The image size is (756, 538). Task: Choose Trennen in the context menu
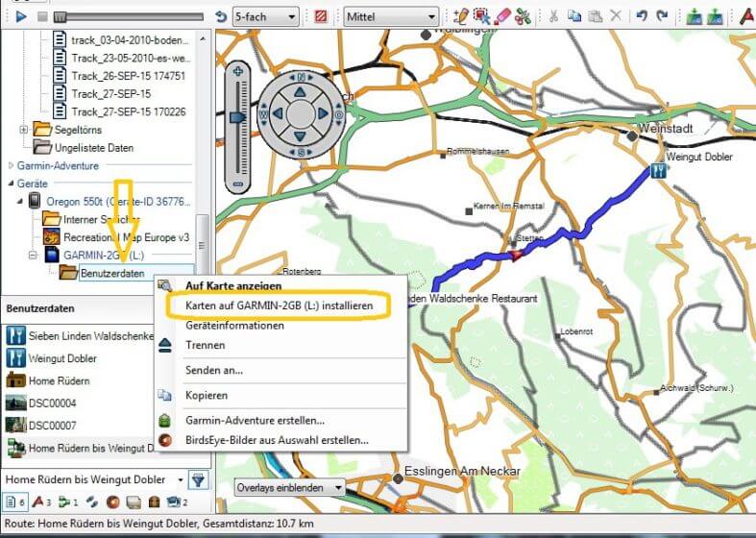pyautogui.click(x=205, y=345)
